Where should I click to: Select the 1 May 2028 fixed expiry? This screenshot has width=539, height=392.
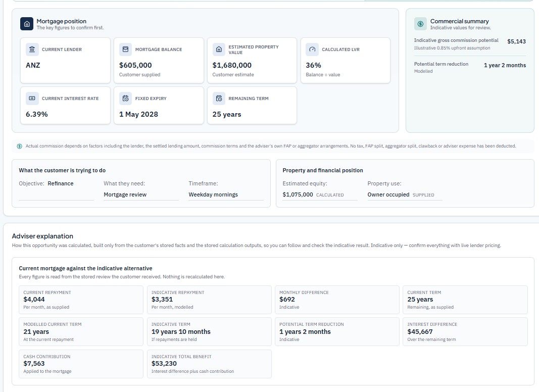point(138,114)
